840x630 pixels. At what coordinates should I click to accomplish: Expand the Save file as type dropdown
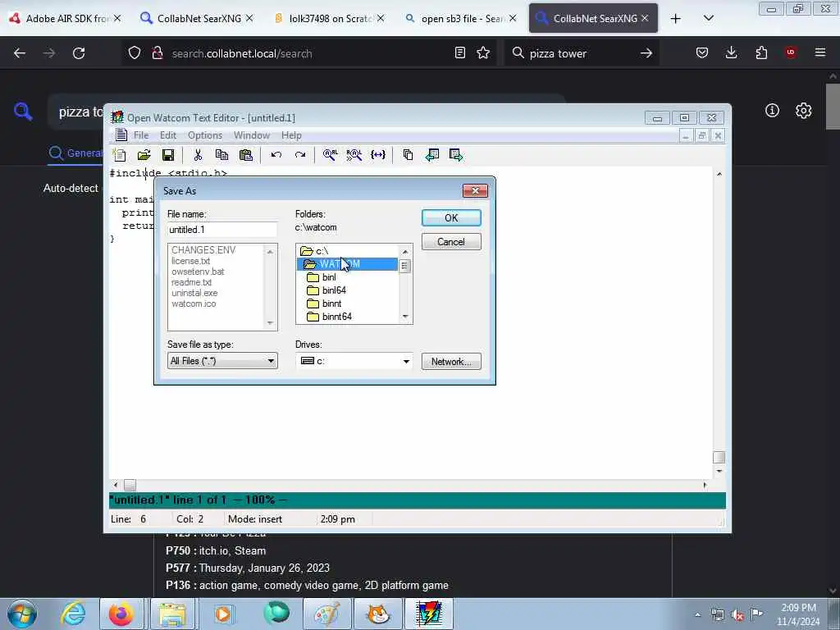[x=271, y=361]
